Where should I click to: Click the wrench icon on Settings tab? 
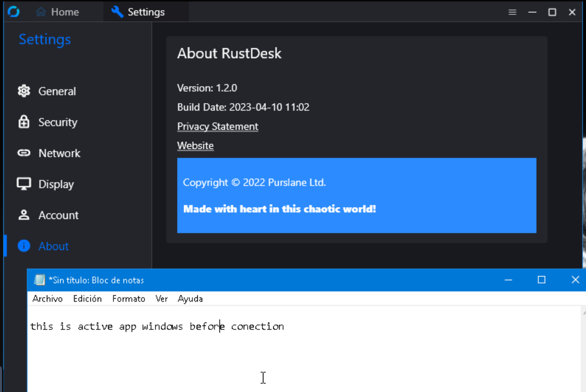[x=117, y=11]
